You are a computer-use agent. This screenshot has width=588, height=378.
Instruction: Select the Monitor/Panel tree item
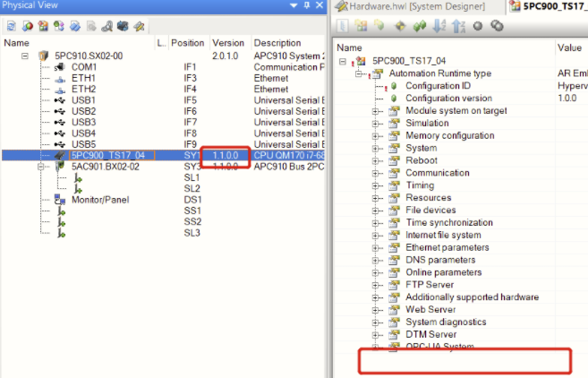click(x=100, y=200)
